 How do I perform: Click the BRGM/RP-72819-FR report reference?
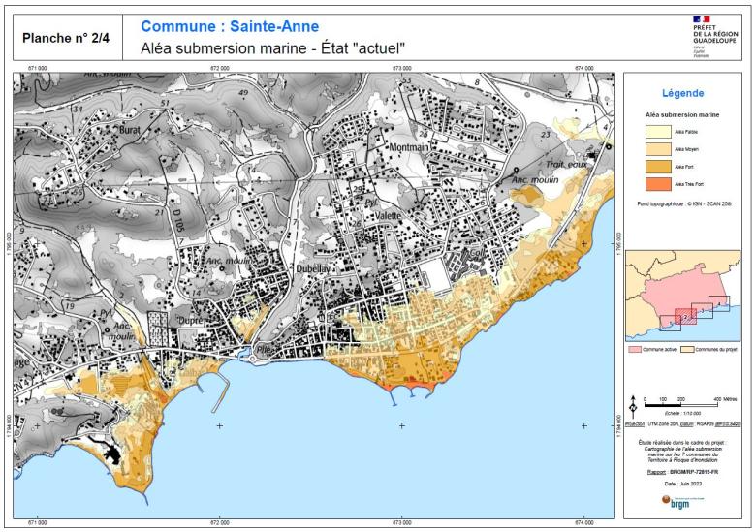point(690,472)
